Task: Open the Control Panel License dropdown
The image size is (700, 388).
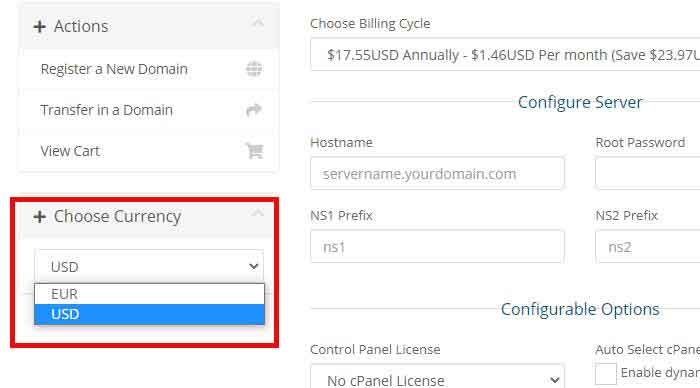Action: (x=438, y=378)
